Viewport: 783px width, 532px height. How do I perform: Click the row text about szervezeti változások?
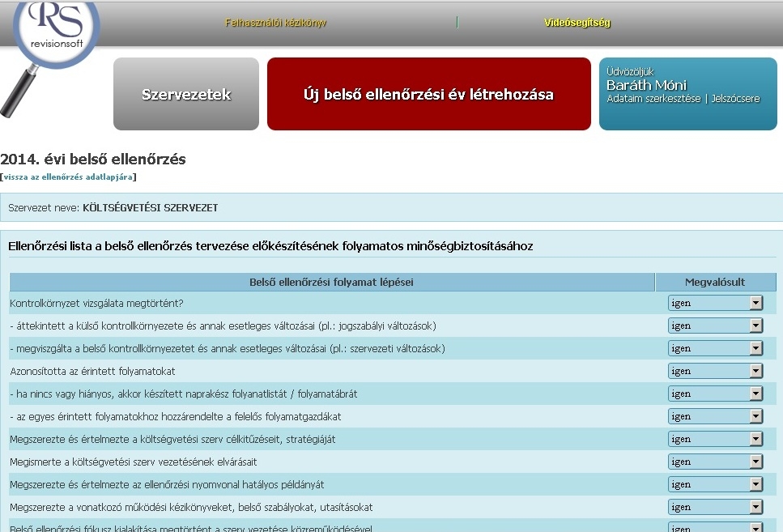(228, 349)
